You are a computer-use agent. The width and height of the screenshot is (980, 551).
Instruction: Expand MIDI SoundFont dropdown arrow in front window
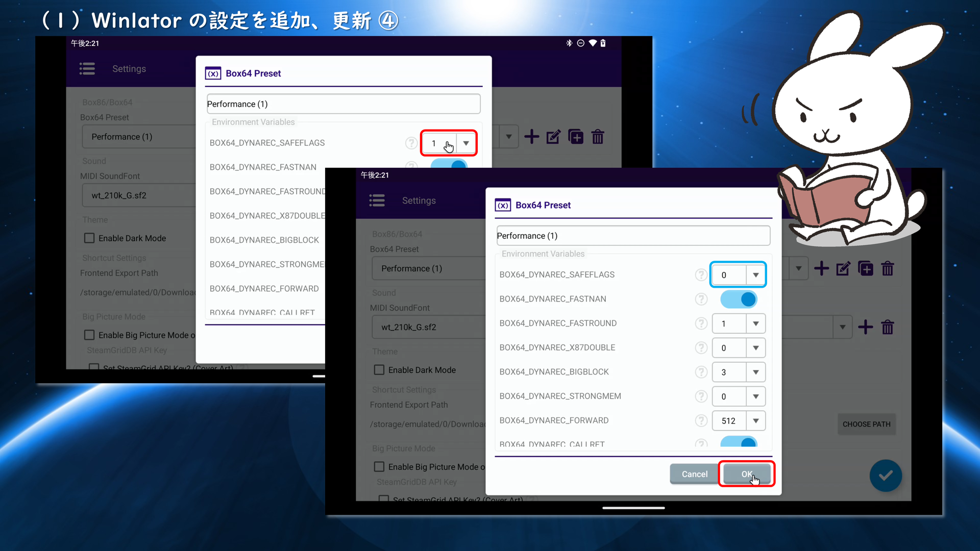[842, 327]
